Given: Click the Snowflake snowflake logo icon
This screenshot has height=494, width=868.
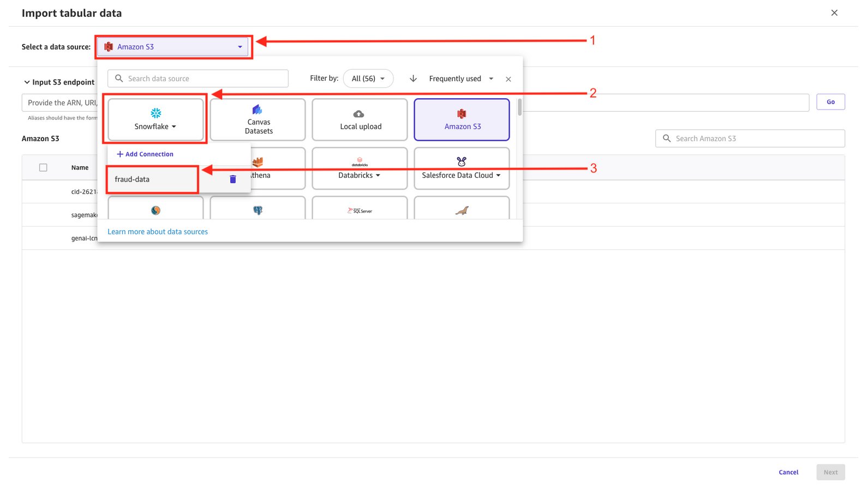Looking at the screenshot, I should click(x=155, y=113).
